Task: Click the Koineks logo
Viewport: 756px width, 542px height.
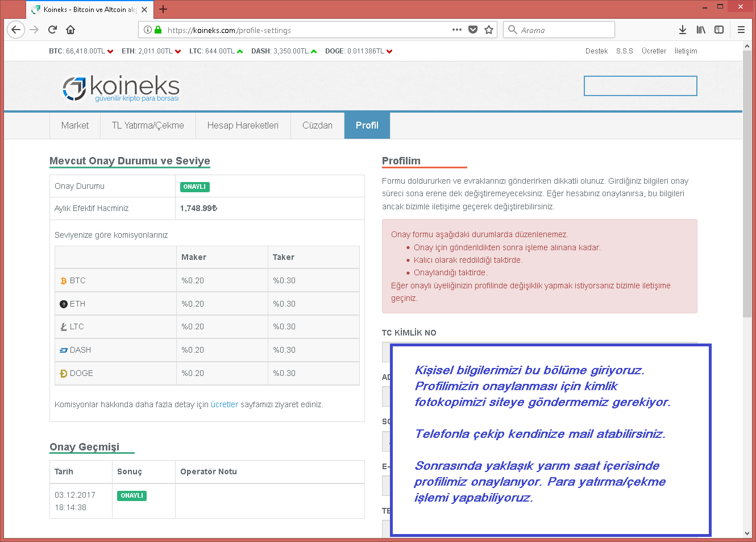Action: click(x=121, y=88)
